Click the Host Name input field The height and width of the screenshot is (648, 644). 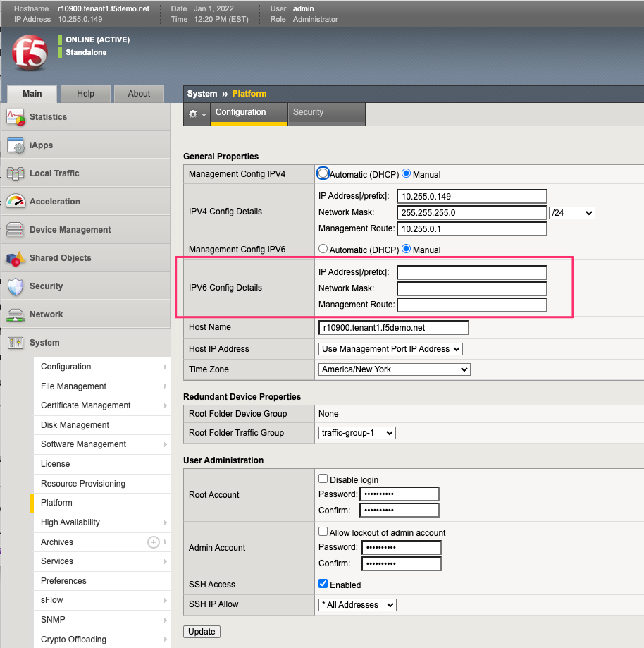(x=394, y=328)
